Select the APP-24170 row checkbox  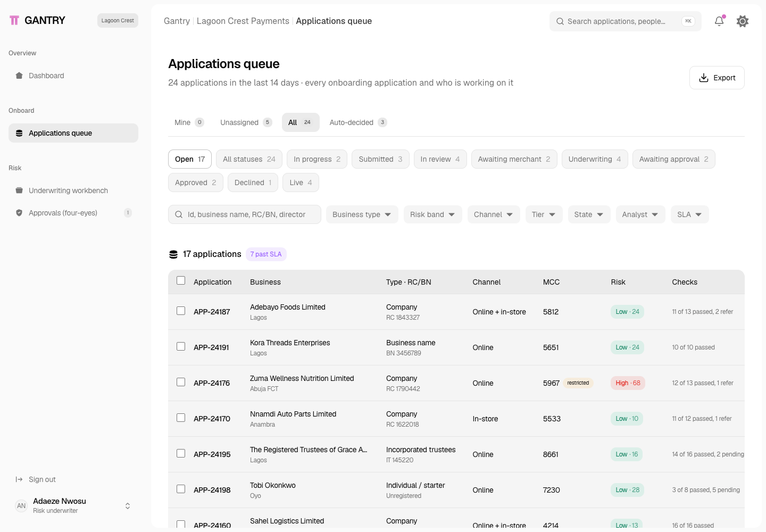[x=181, y=418]
